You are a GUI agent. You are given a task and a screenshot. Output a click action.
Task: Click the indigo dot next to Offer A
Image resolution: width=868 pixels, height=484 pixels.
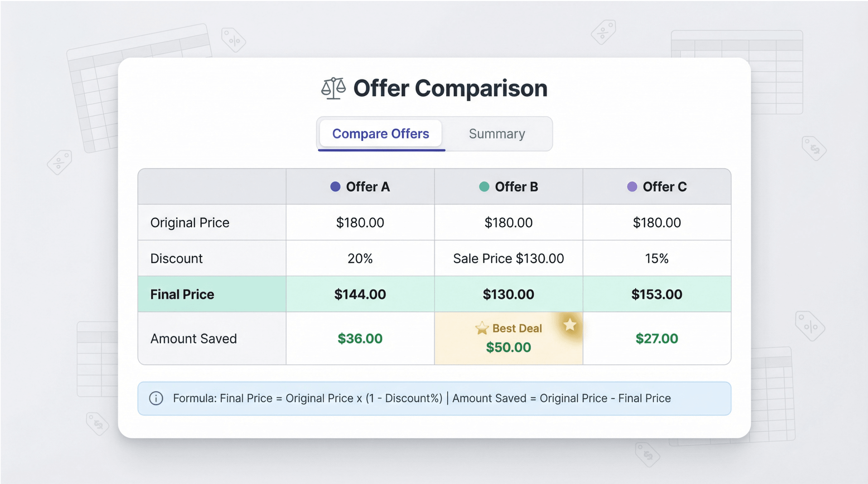[335, 186]
